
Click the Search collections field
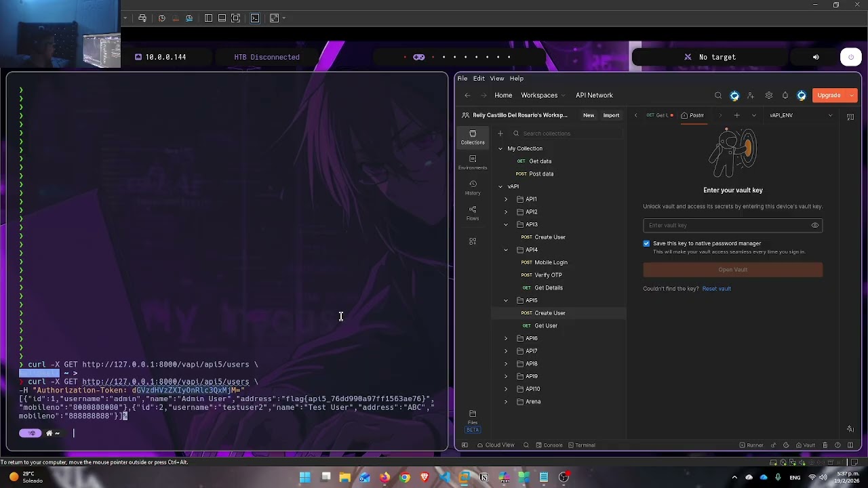pos(567,134)
